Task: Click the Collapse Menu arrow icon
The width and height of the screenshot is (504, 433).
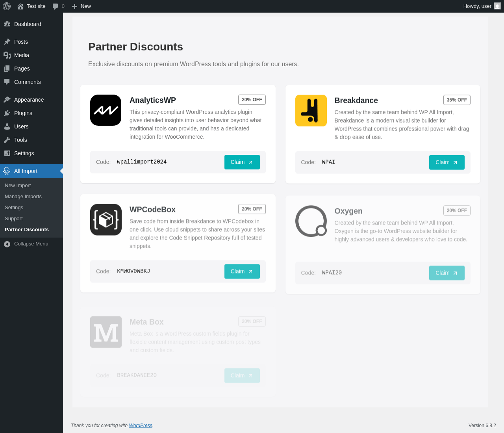Action: [x=7, y=244]
